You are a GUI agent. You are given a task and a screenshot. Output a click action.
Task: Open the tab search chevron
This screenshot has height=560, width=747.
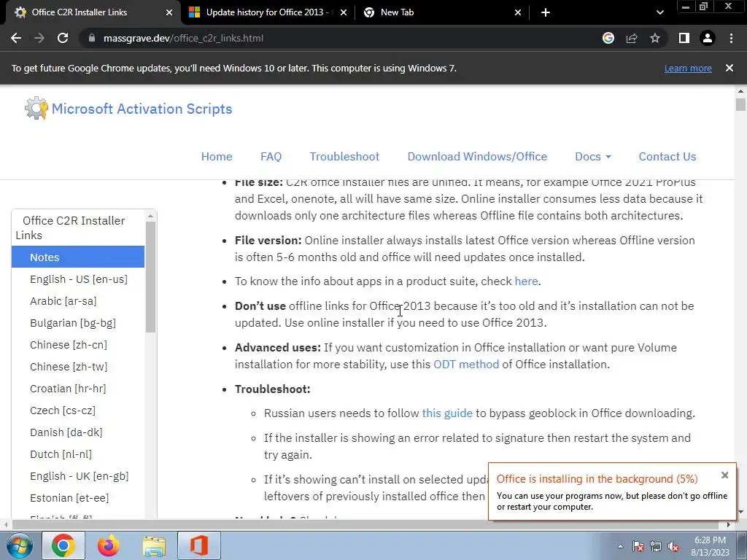(659, 12)
